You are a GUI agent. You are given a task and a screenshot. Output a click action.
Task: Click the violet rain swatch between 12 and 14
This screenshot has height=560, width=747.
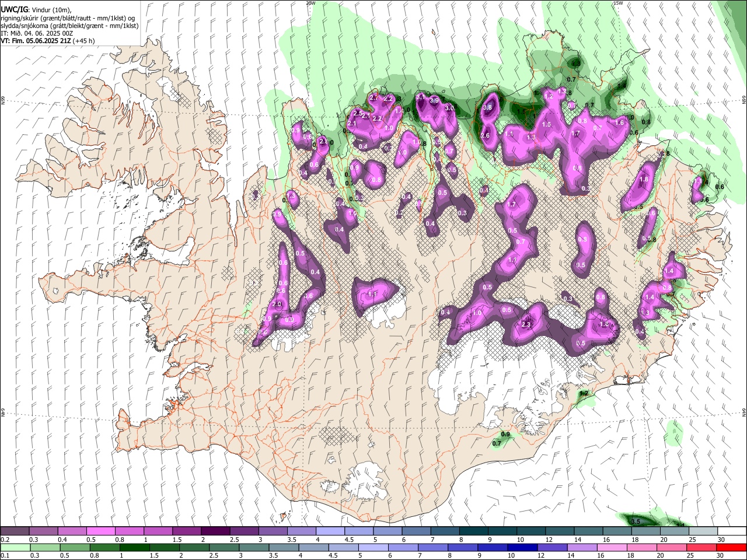[x=553, y=547]
